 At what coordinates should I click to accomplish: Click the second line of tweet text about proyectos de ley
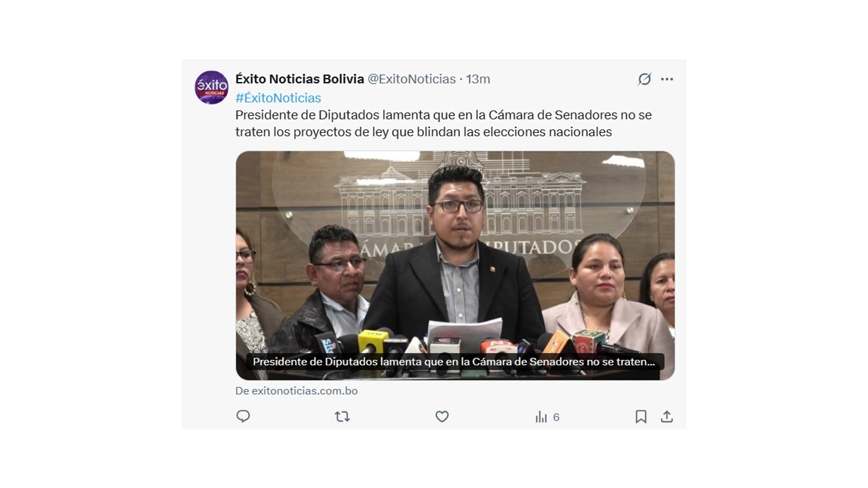coord(424,132)
